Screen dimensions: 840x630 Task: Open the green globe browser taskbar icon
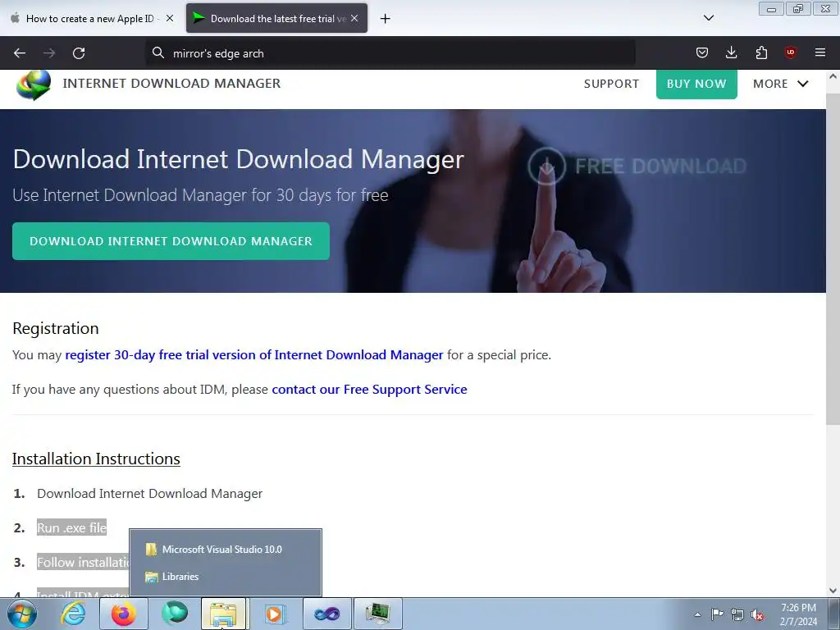(175, 614)
